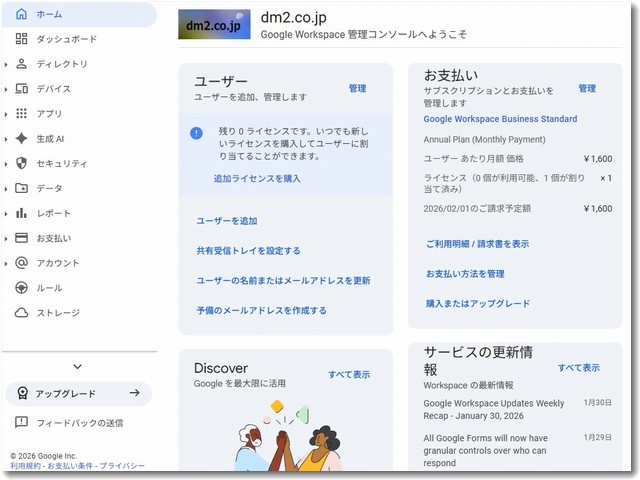Image resolution: width=640 pixels, height=480 pixels.
Task: Click the Account at-sign icon
Action: pos(21,263)
